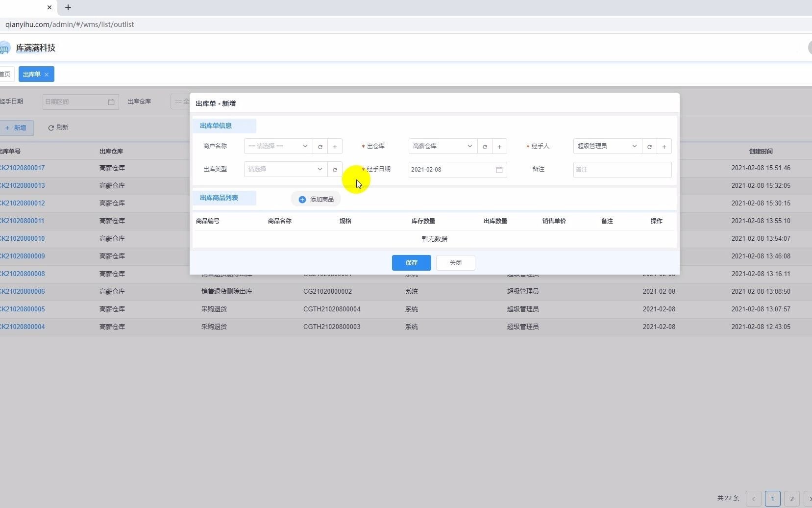812x508 pixels.
Task: Open order link CK21020800012
Action: tap(22, 203)
